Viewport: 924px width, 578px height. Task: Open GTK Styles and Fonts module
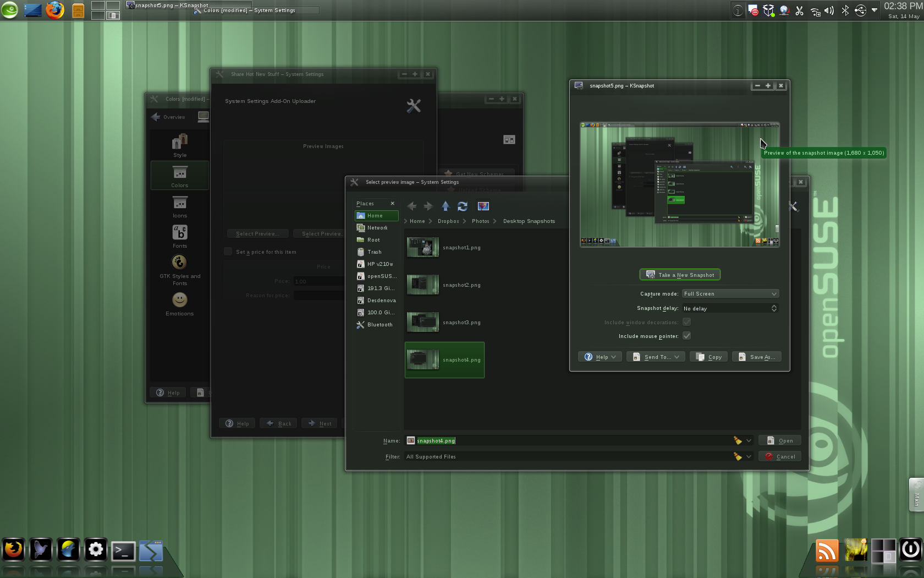pos(180,270)
